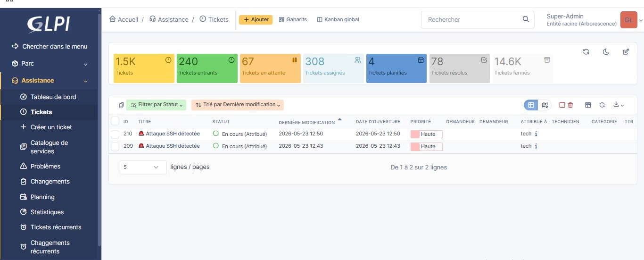
Task: Open the export download dropdown
Action: click(619, 105)
